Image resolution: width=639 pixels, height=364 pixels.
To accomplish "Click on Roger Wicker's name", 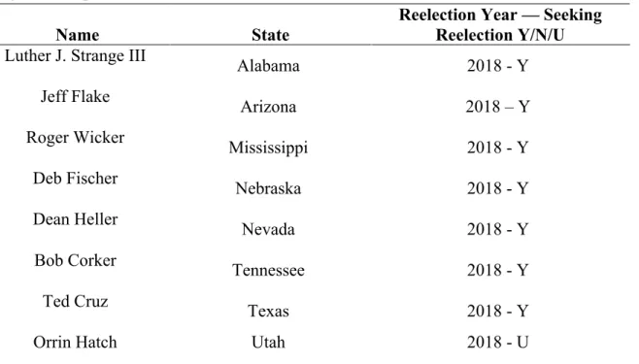I will click(75, 138).
